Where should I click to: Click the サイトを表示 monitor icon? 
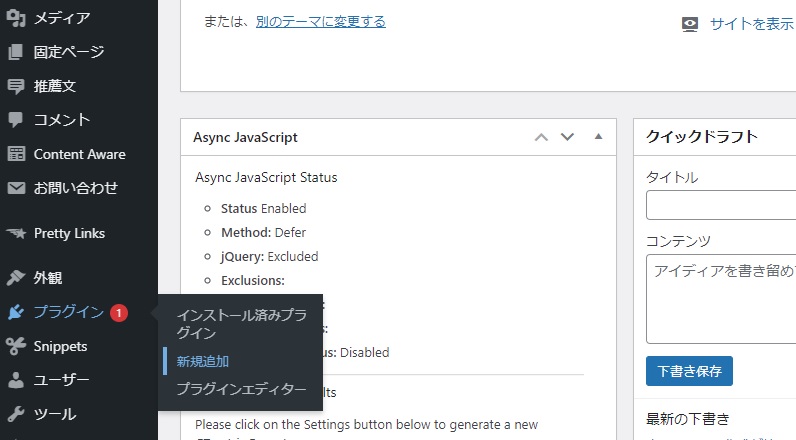[690, 24]
